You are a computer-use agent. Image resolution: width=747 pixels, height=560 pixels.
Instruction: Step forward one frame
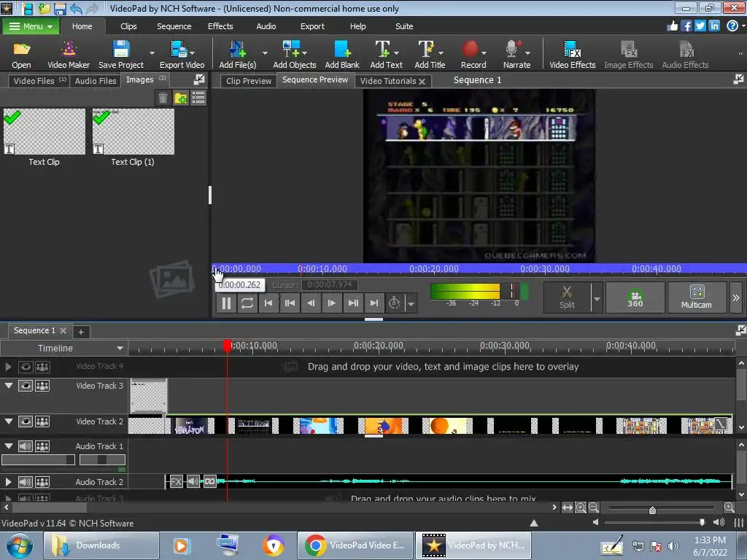[332, 303]
